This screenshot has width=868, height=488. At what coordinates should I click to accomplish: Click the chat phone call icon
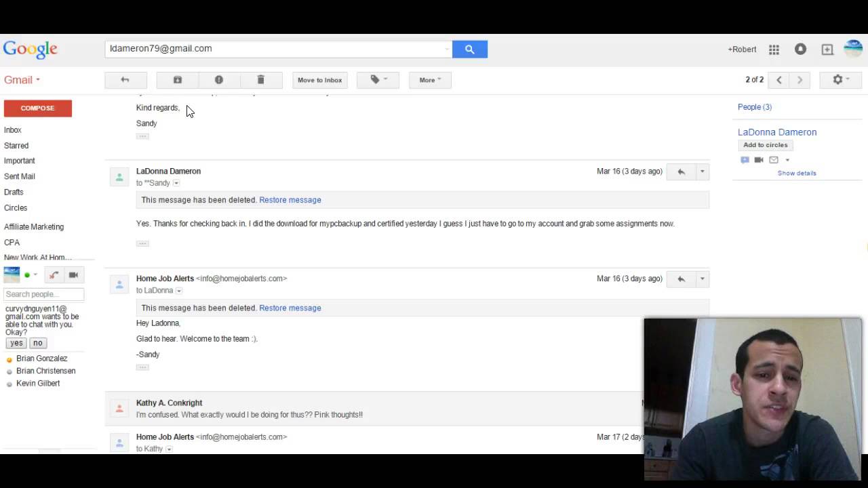point(54,275)
